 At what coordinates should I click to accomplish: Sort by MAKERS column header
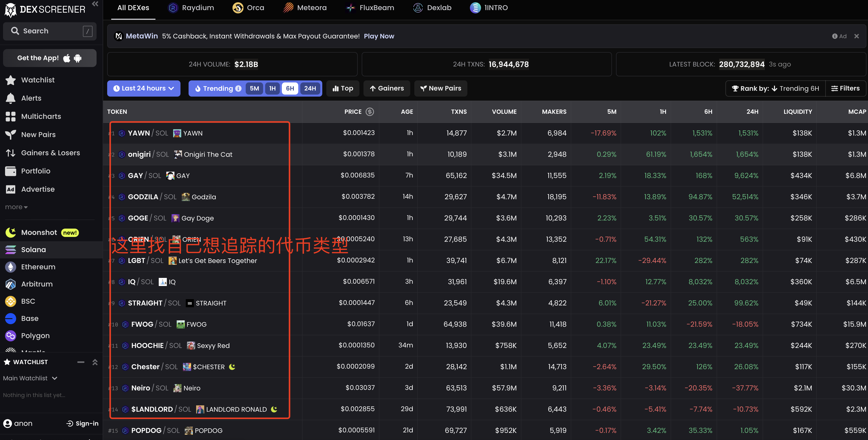[554, 112]
